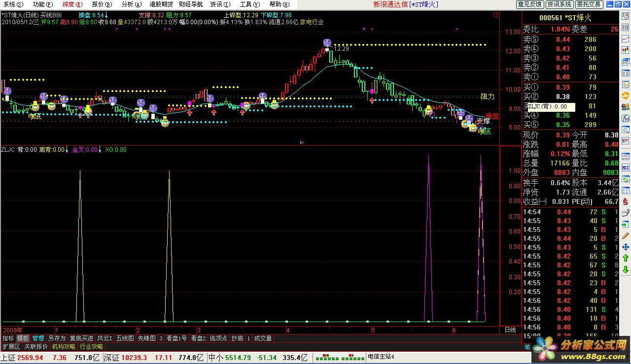Open the 关联报价 tab

[x=36, y=346]
